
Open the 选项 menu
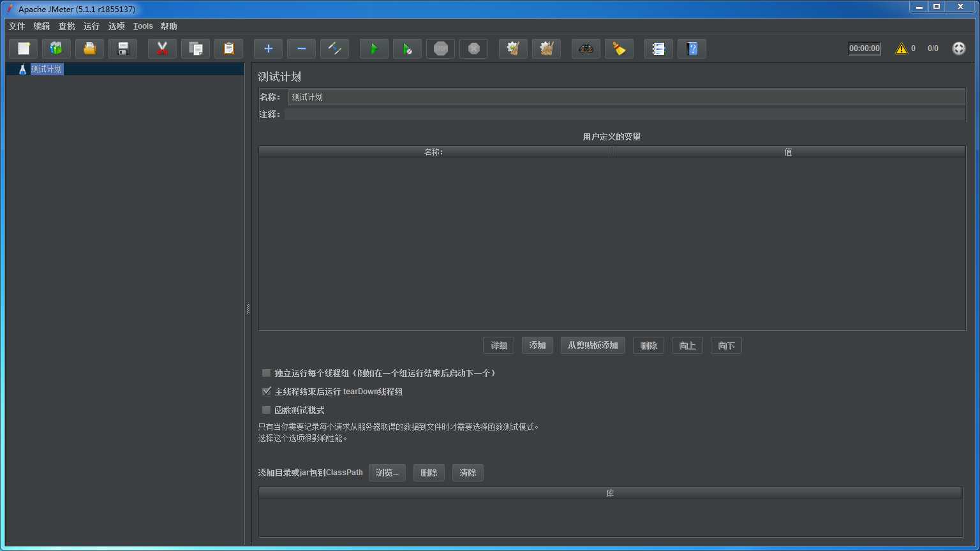point(117,26)
